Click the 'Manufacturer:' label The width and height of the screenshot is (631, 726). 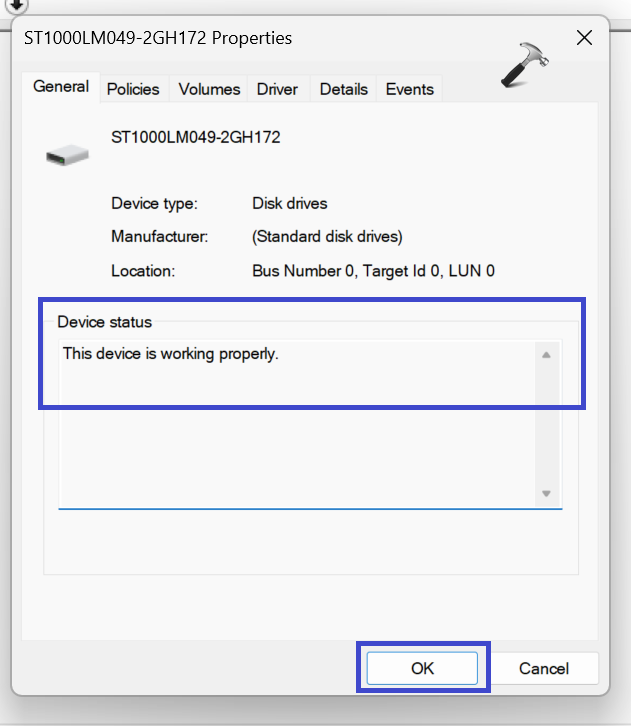(x=160, y=237)
